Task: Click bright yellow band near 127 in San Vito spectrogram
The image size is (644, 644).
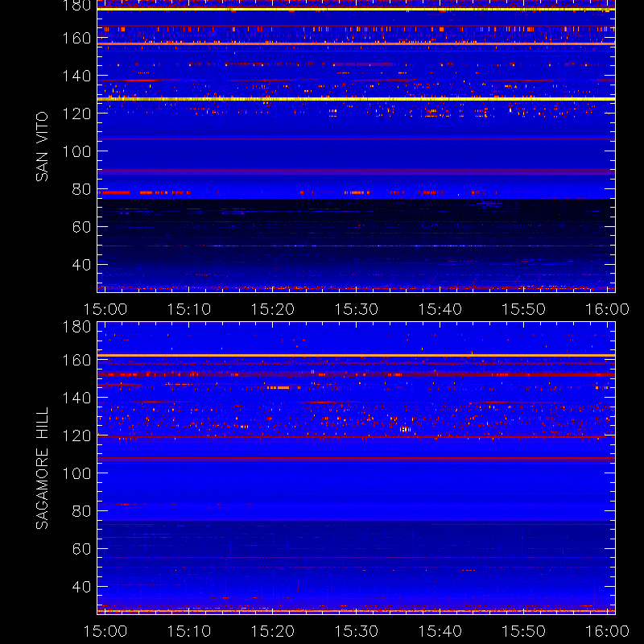Action: [356, 99]
